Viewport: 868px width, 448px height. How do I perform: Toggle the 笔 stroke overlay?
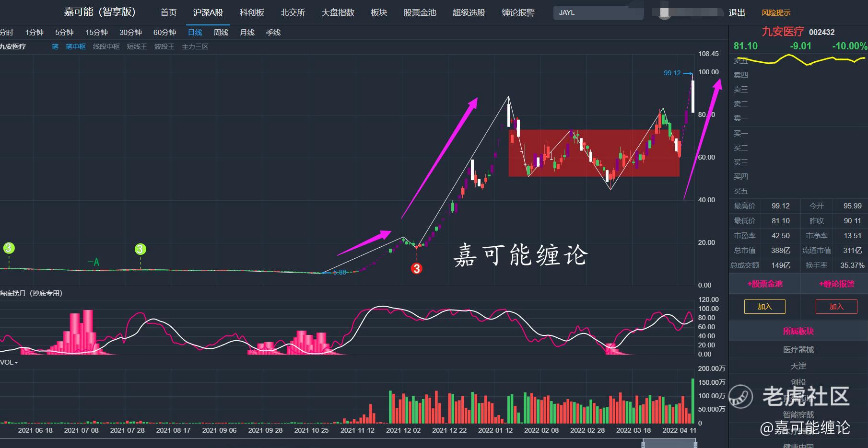pyautogui.click(x=55, y=46)
